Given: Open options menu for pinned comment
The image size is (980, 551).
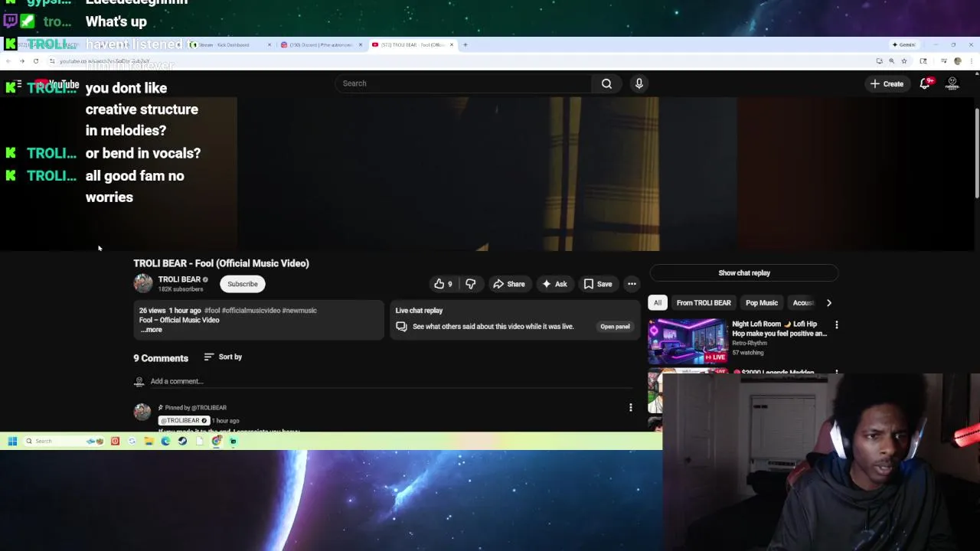Looking at the screenshot, I should click(x=631, y=408).
